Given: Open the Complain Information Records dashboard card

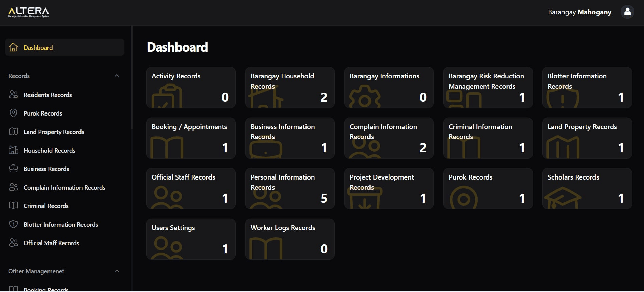Looking at the screenshot, I should click(389, 138).
